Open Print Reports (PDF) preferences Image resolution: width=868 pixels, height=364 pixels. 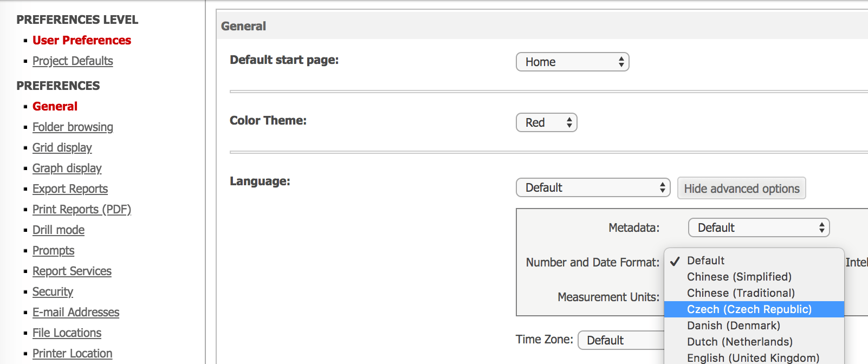pos(82,209)
